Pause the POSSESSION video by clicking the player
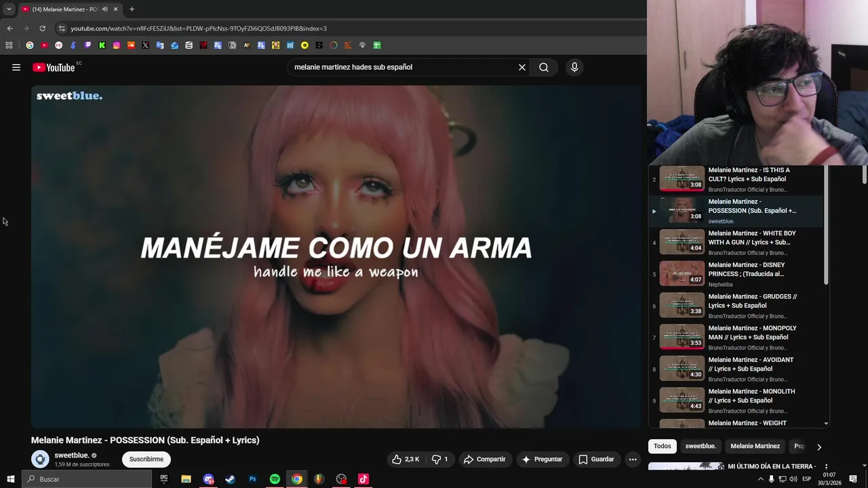This screenshot has height=488, width=868. (x=336, y=256)
